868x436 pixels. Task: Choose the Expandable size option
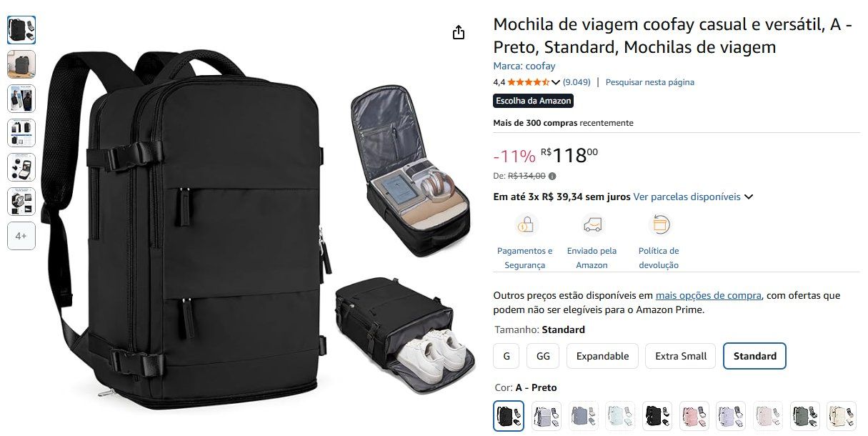[x=602, y=356]
